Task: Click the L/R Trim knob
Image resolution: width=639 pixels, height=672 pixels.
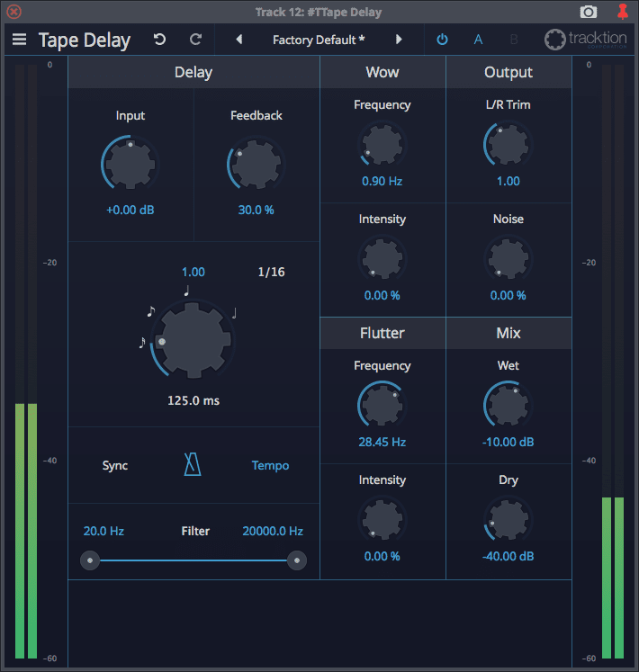Action: point(508,143)
